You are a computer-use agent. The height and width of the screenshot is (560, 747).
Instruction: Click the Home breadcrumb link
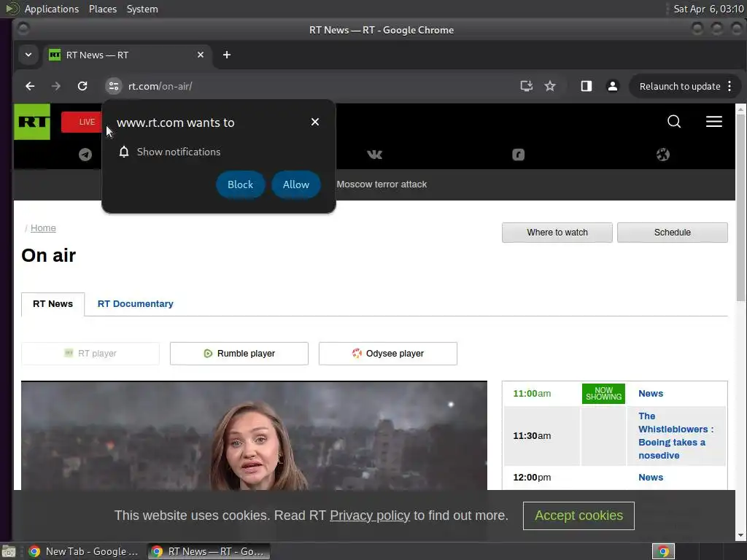[43, 228]
